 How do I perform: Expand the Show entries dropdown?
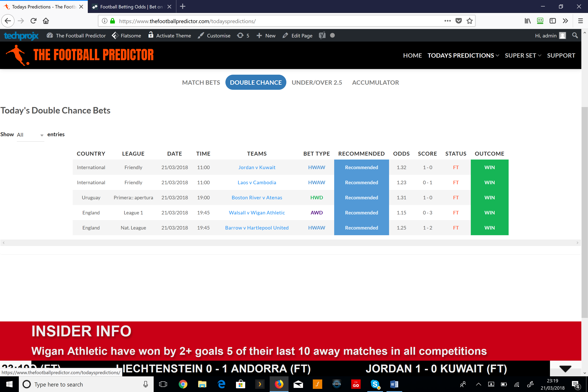(x=30, y=135)
